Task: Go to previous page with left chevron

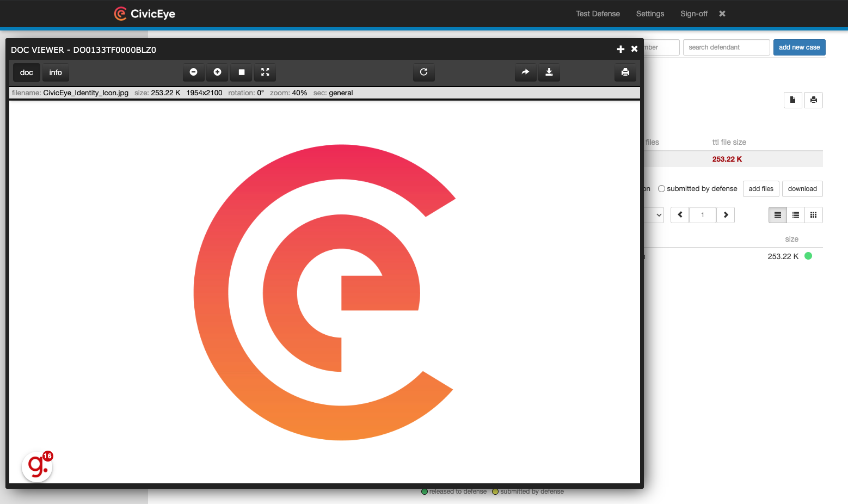Action: point(680,215)
